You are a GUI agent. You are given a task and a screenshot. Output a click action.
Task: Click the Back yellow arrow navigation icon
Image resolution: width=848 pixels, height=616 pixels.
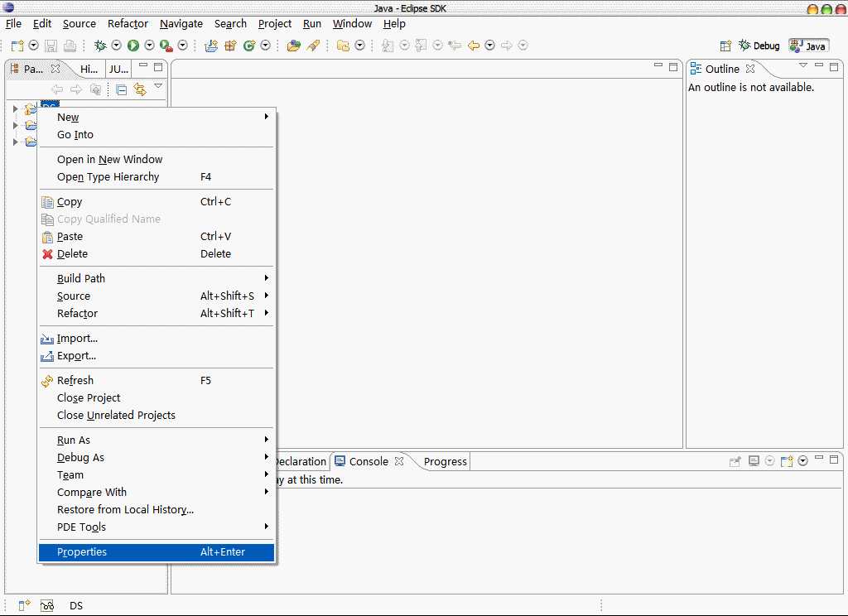click(474, 46)
